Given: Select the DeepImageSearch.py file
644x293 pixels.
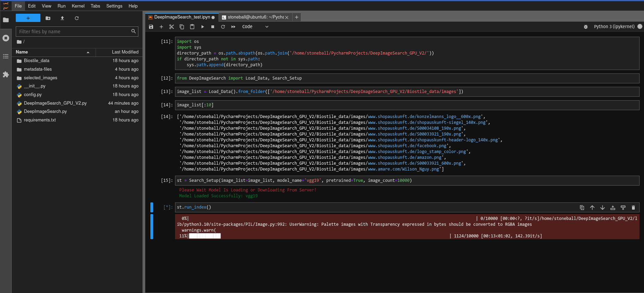Looking at the screenshot, I should coord(77,112).
